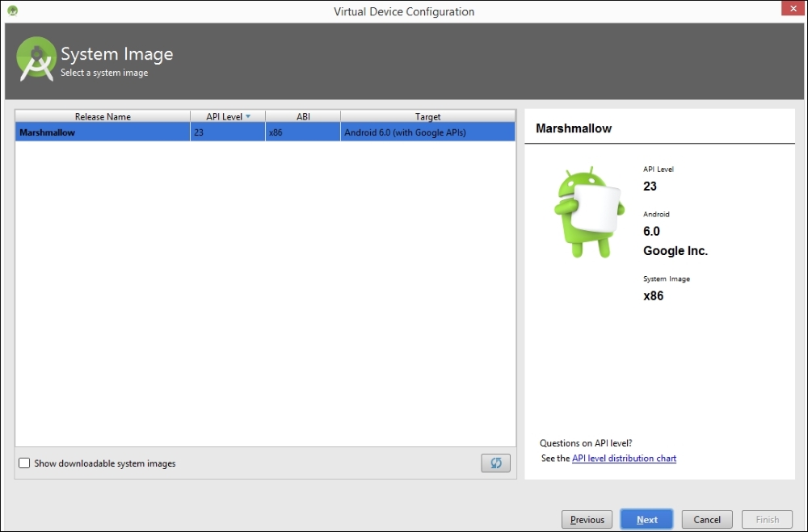Cancel the virtual device configuration
The width and height of the screenshot is (808, 532).
point(706,519)
